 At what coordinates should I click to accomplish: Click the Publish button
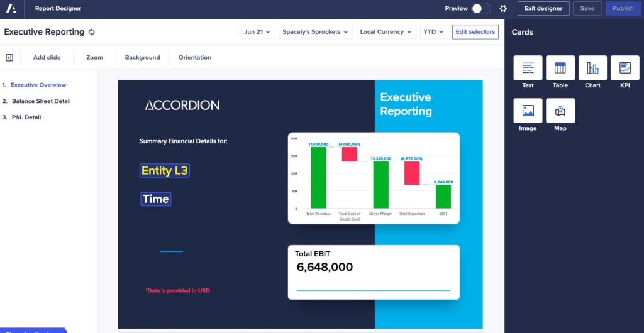coord(623,9)
